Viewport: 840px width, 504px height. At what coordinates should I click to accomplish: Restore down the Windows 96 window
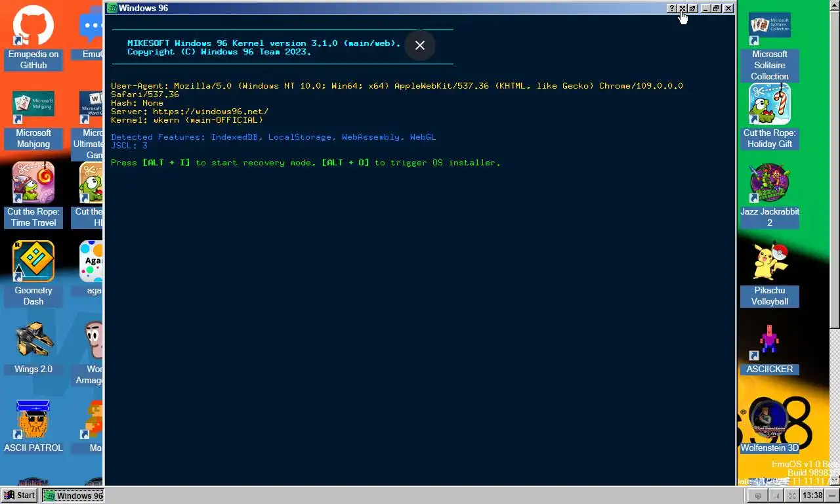(716, 9)
